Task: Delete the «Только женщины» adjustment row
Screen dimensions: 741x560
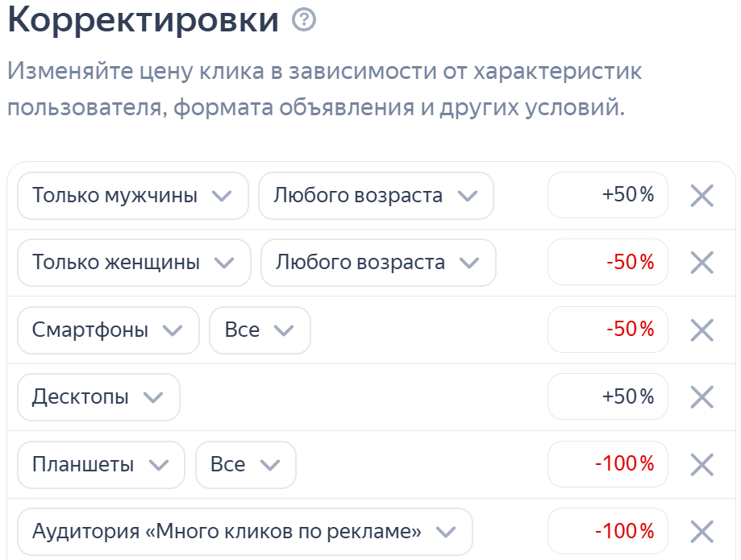Action: pos(701,263)
